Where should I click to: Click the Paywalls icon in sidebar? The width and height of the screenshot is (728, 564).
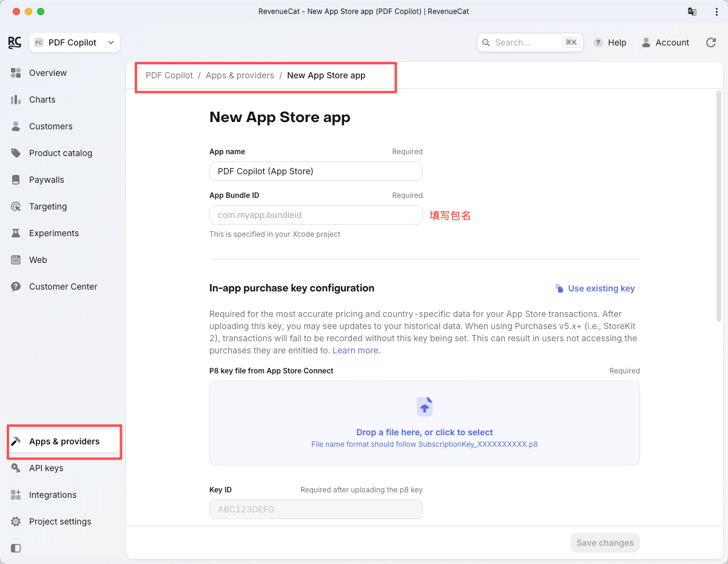(16, 180)
